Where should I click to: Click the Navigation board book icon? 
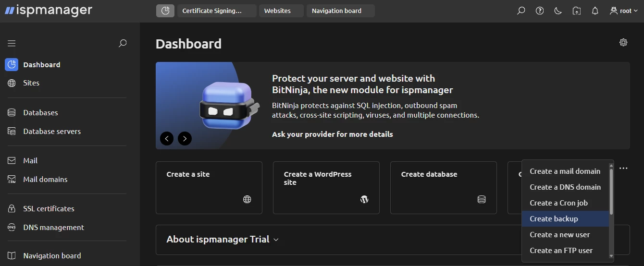coord(12,256)
